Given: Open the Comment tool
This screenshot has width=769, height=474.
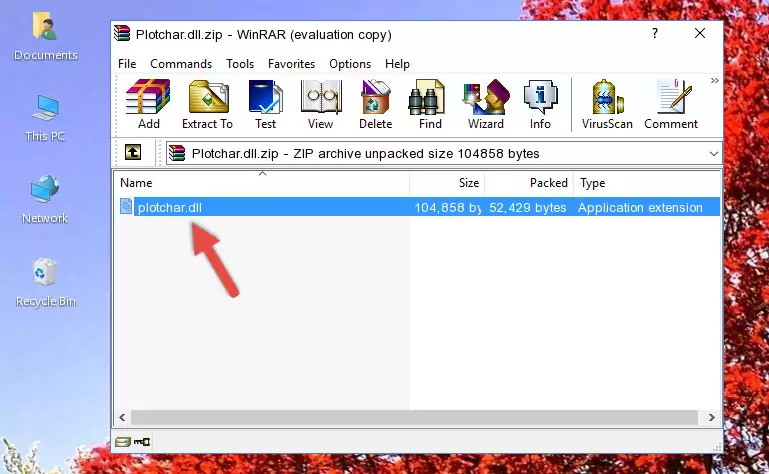Looking at the screenshot, I should tap(671, 104).
